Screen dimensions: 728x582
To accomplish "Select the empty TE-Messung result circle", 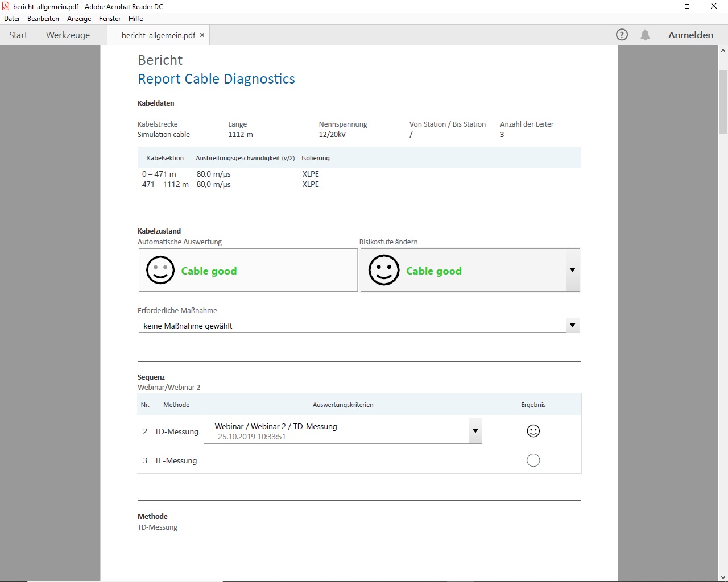I will pyautogui.click(x=533, y=460).
